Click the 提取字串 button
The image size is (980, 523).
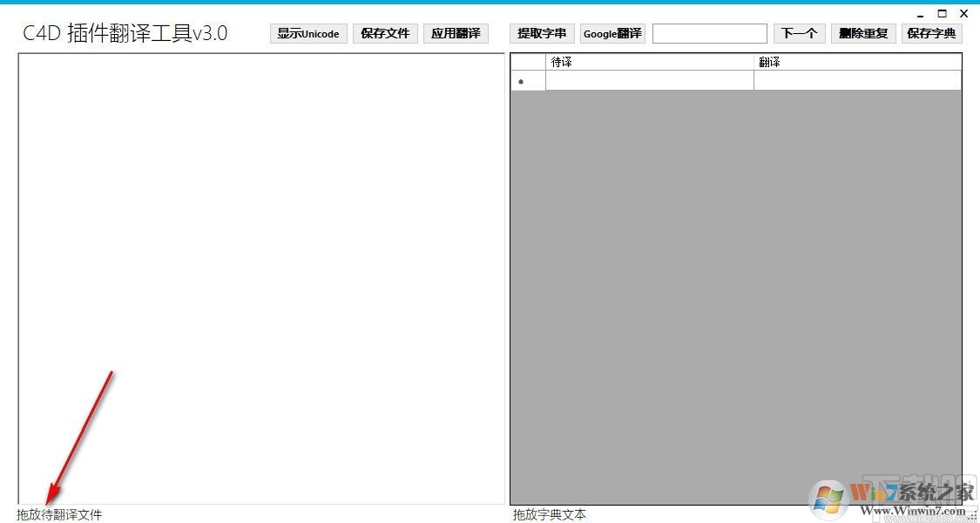click(x=540, y=33)
